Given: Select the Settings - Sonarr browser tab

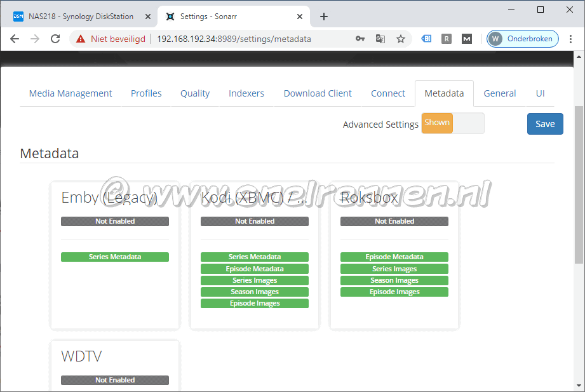Looking at the screenshot, I should (234, 17).
